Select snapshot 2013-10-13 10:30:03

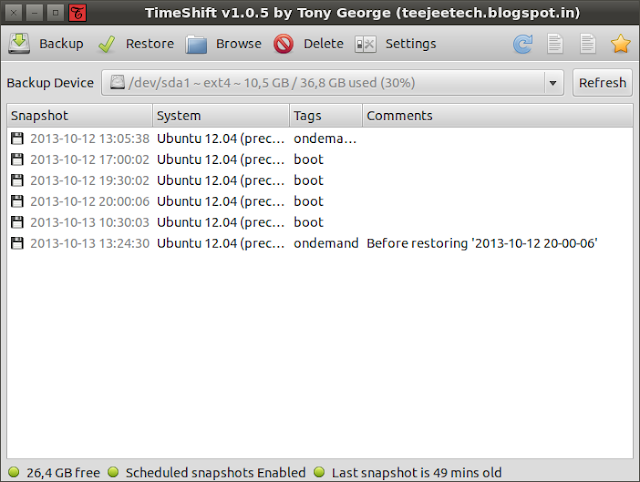tap(90, 222)
